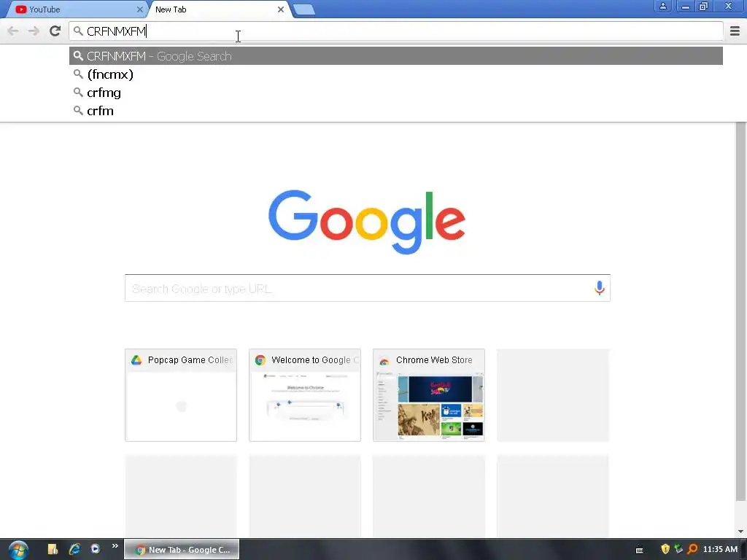Open the Welcome to Google Chrome thumbnail

click(305, 395)
